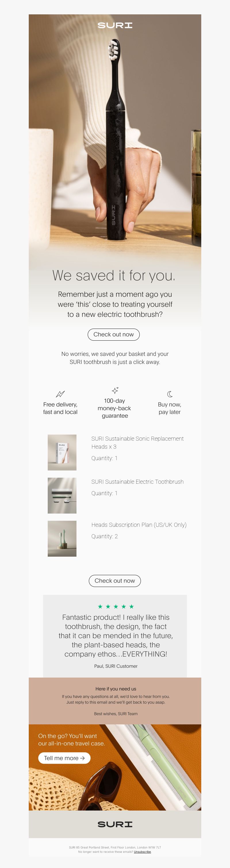Image resolution: width=230 pixels, height=868 pixels.
Task: Click SURI Sustainable Electric Toothbrush title
Action: click(137, 482)
